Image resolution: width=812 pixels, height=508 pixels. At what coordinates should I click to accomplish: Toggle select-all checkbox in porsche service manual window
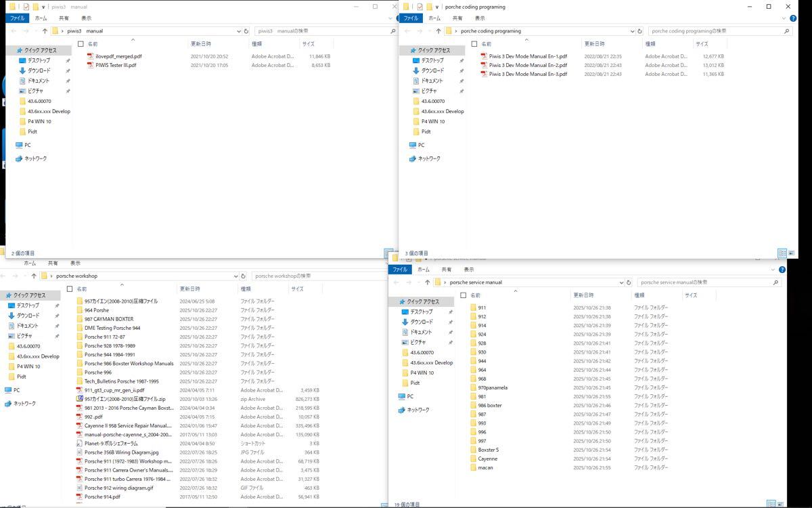coord(463,295)
